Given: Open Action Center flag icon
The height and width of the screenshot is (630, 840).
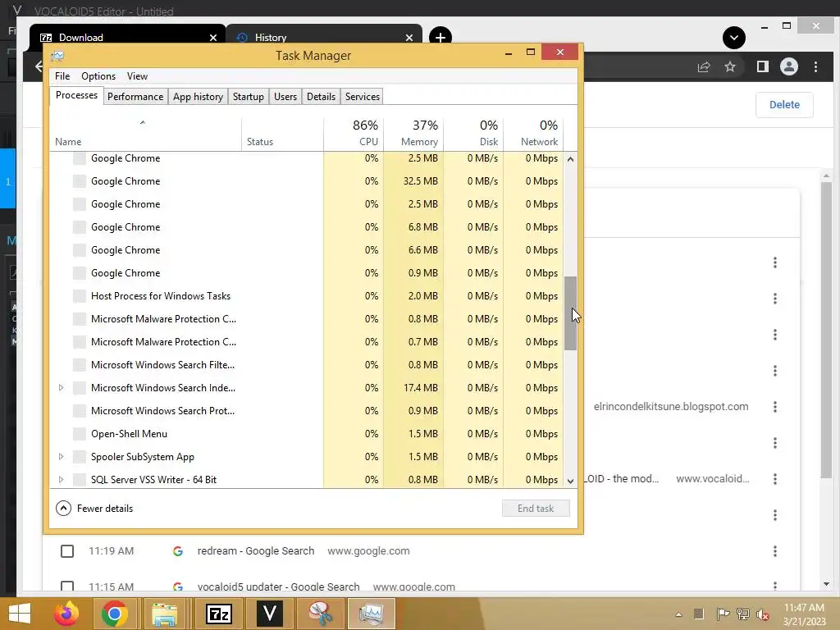Looking at the screenshot, I should pos(723,614).
